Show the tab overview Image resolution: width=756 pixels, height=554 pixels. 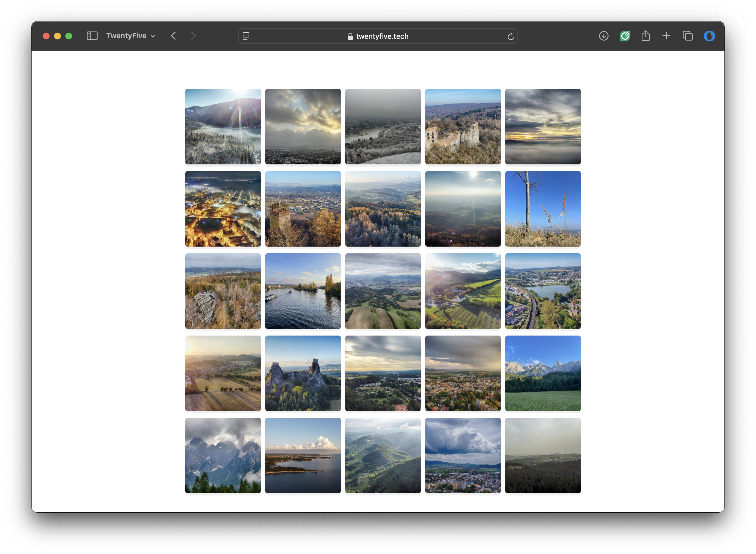(x=687, y=36)
